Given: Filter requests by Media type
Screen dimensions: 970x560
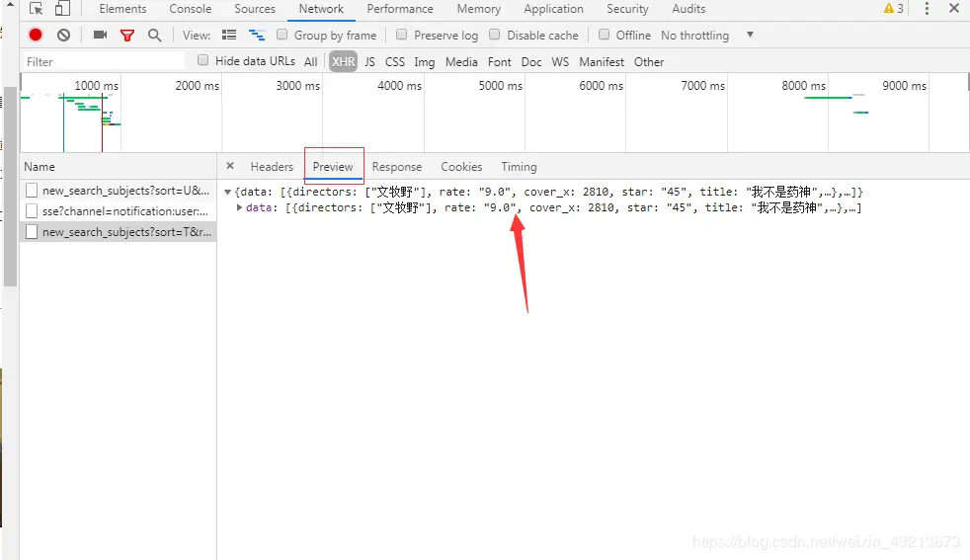Looking at the screenshot, I should coord(461,61).
